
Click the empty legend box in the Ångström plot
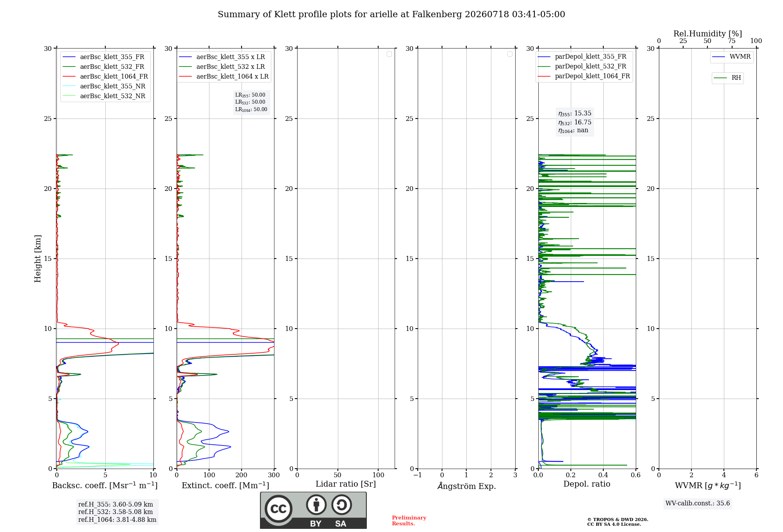510,54
